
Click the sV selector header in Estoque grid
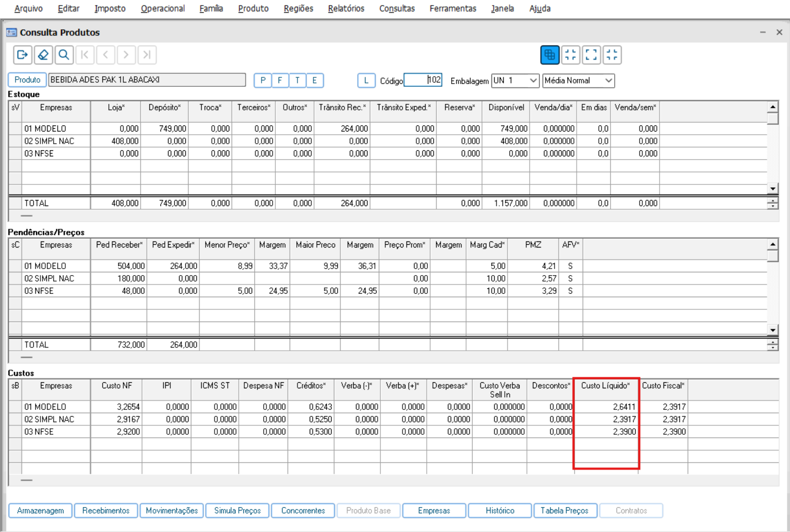point(15,112)
